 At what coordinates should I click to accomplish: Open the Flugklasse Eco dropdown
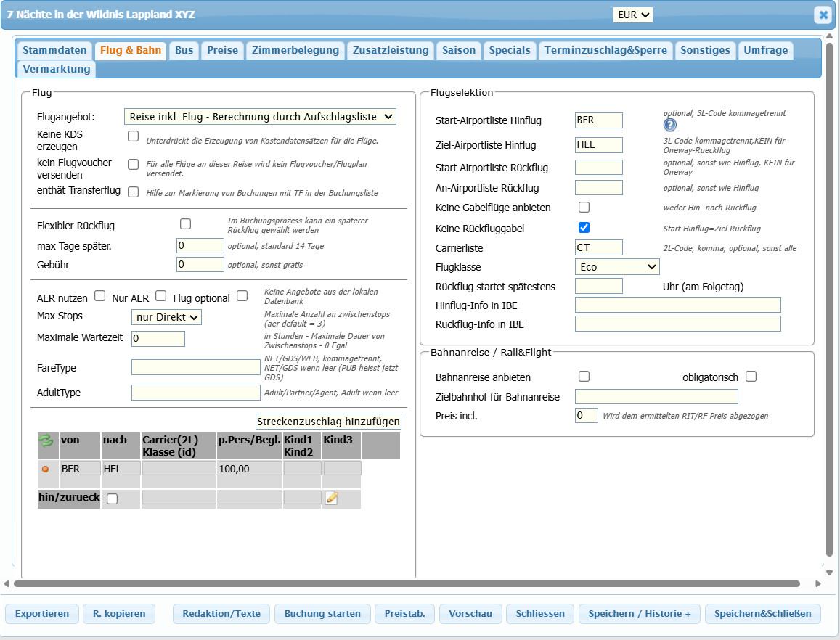click(617, 267)
